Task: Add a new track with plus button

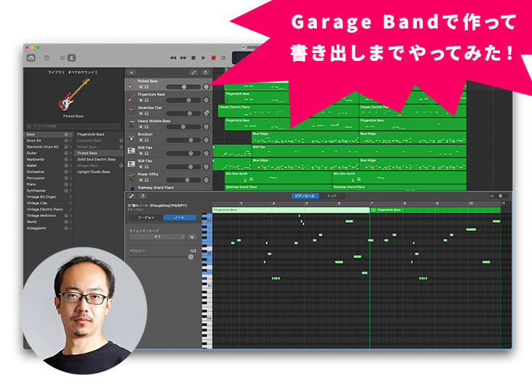Action: click(x=132, y=73)
